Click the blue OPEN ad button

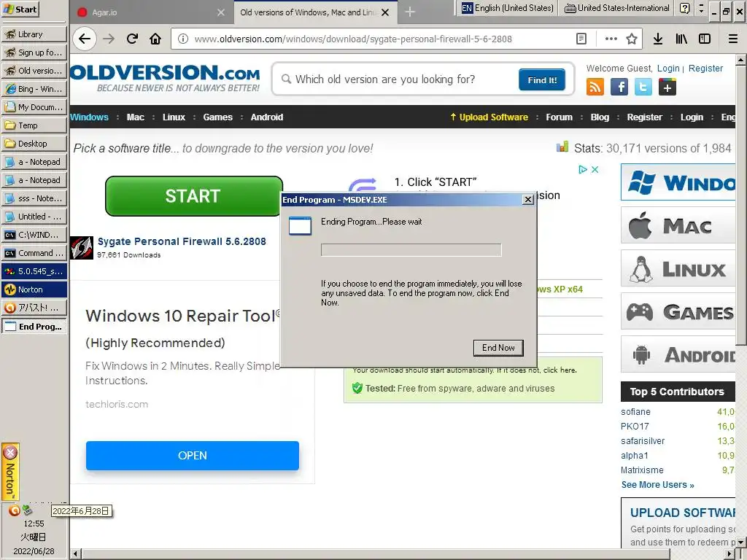click(193, 456)
